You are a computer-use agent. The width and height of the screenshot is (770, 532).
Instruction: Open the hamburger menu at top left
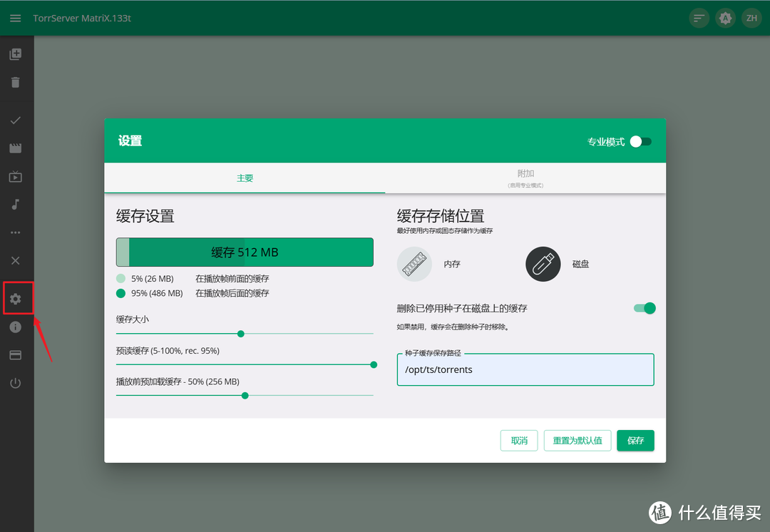pos(15,18)
